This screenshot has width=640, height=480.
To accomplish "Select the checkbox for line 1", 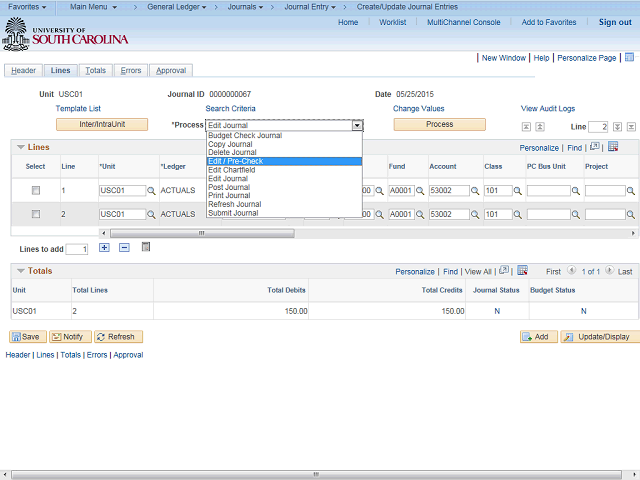I will pos(36,190).
